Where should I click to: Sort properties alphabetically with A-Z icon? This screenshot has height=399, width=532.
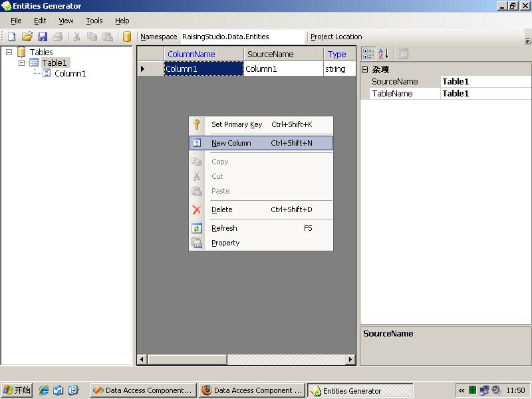[x=384, y=54]
